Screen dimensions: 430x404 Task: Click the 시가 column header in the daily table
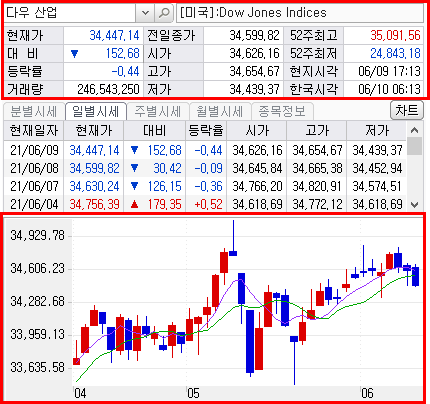click(257, 130)
